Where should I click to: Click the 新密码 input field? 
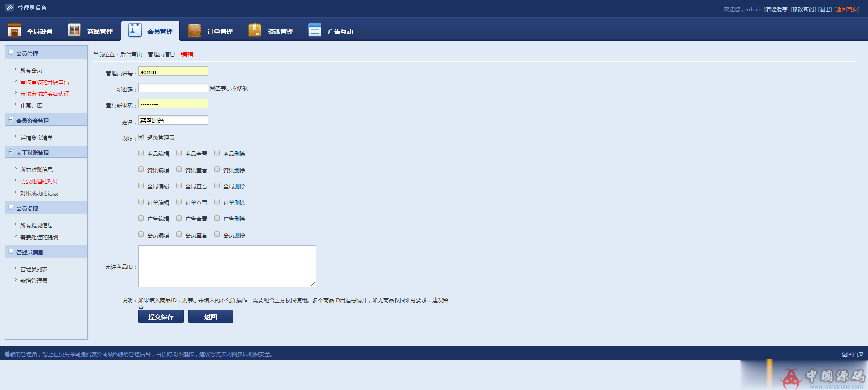(x=173, y=88)
